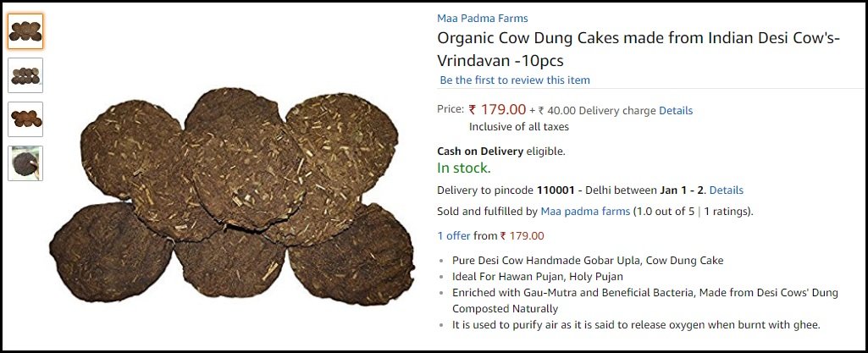Open the thumbnail of hand holding cake
Image resolution: width=868 pixels, height=353 pixels.
coord(25,163)
